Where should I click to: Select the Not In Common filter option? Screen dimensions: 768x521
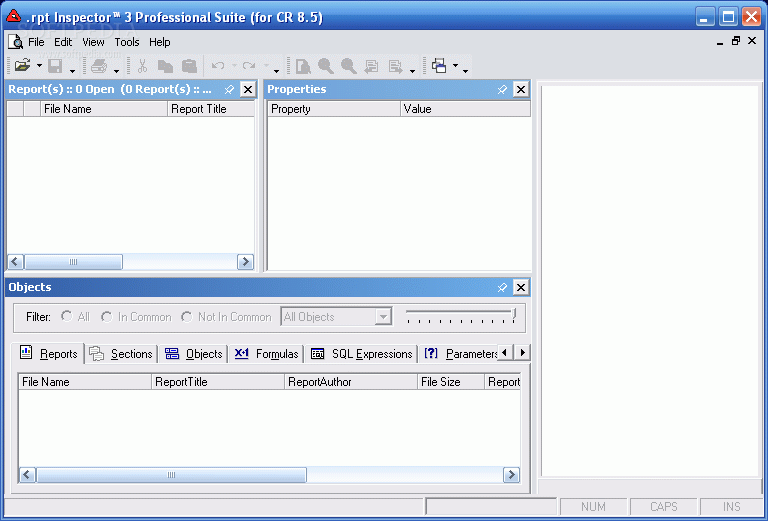[186, 317]
